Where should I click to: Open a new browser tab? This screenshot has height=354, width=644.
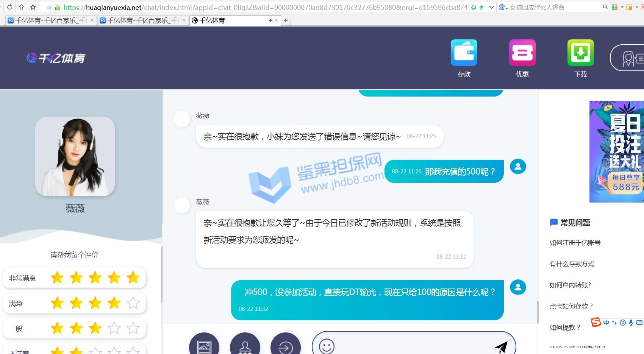[286, 20]
